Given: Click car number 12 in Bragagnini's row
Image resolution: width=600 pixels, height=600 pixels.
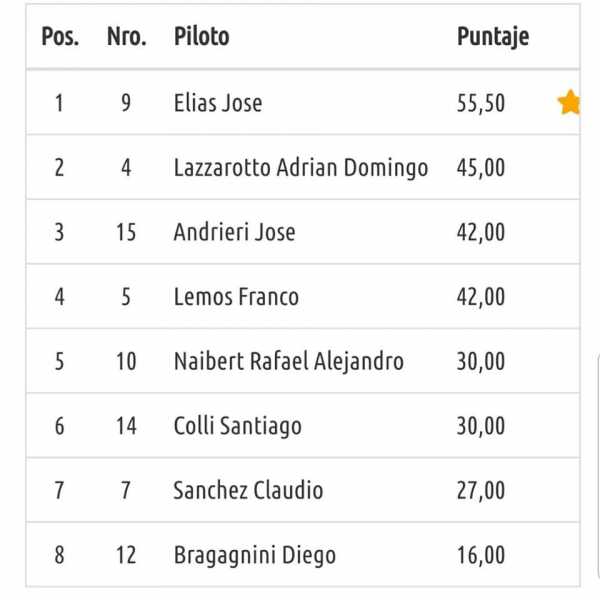Looking at the screenshot, I should (126, 555).
